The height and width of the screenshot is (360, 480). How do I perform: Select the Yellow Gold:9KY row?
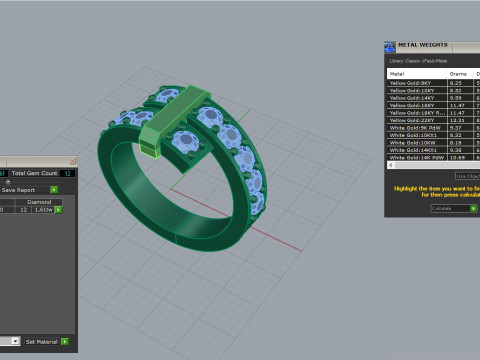coord(433,83)
